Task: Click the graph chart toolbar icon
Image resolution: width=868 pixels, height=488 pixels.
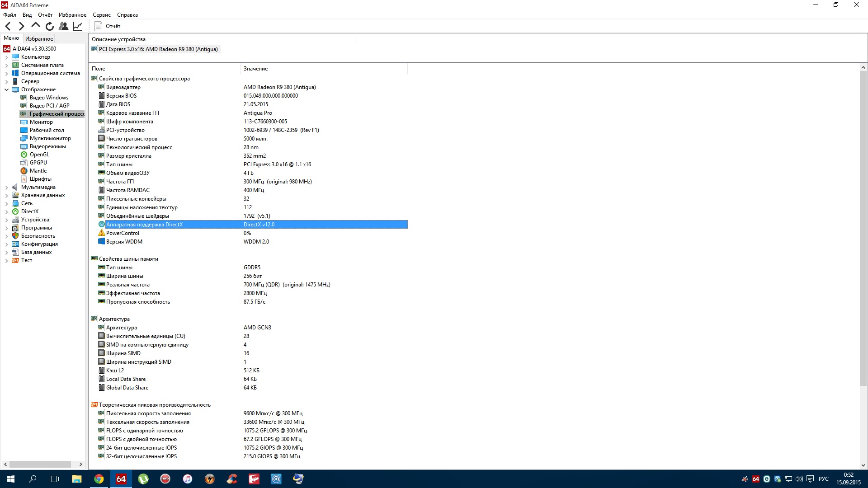Action: coord(78,26)
